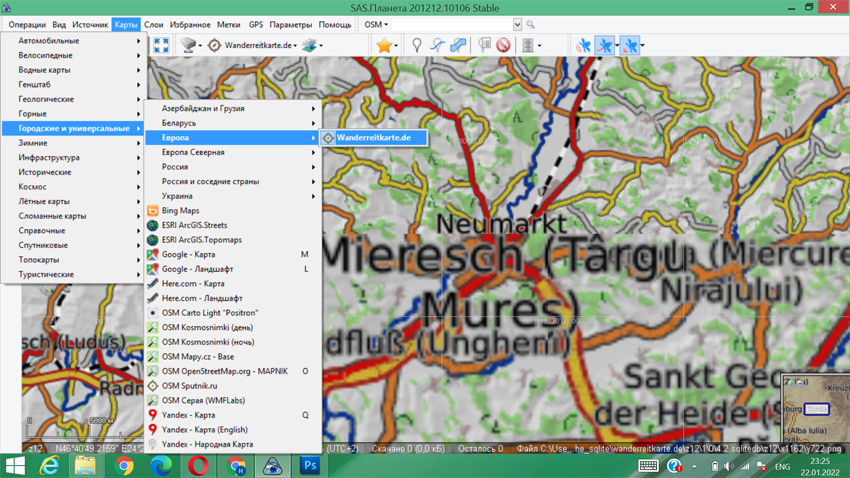Click the red hide-all-marks icon
Image resolution: width=850 pixels, height=478 pixels.
[x=503, y=45]
